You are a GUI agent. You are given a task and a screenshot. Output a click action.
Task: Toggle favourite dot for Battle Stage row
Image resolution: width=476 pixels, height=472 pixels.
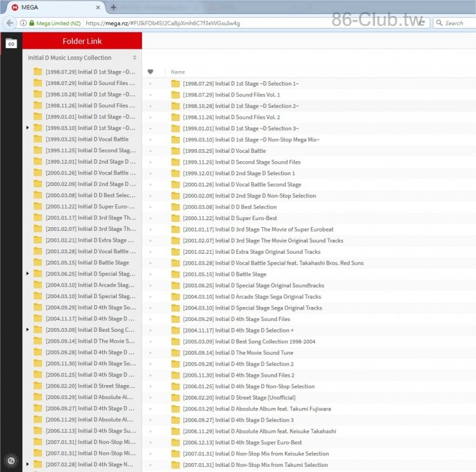[x=150, y=275]
